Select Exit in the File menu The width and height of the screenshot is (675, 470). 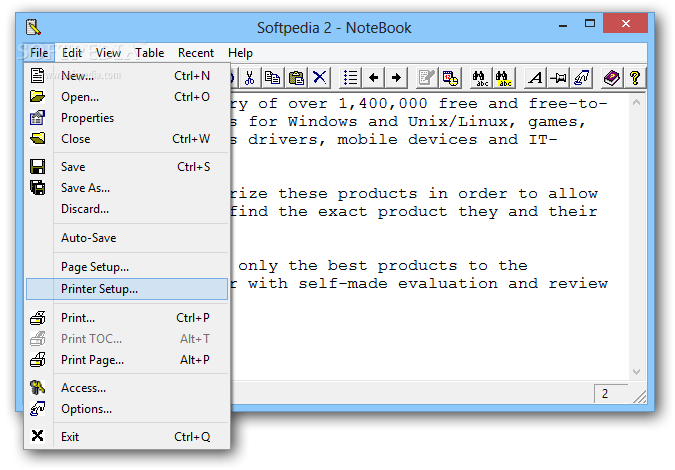[127, 437]
